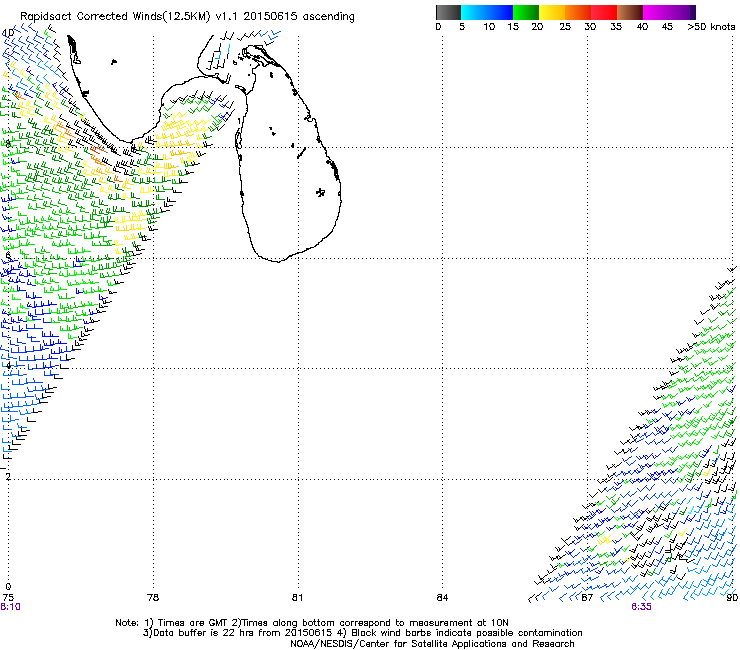Screen dimensions: 740x650
Task: Click the latitude label 10
Action: point(8,33)
